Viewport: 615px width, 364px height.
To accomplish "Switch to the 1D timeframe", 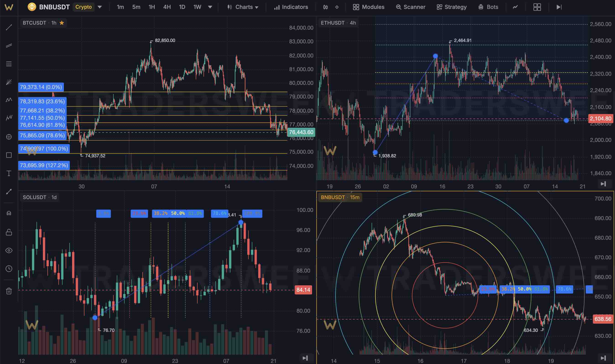I will click(x=182, y=7).
